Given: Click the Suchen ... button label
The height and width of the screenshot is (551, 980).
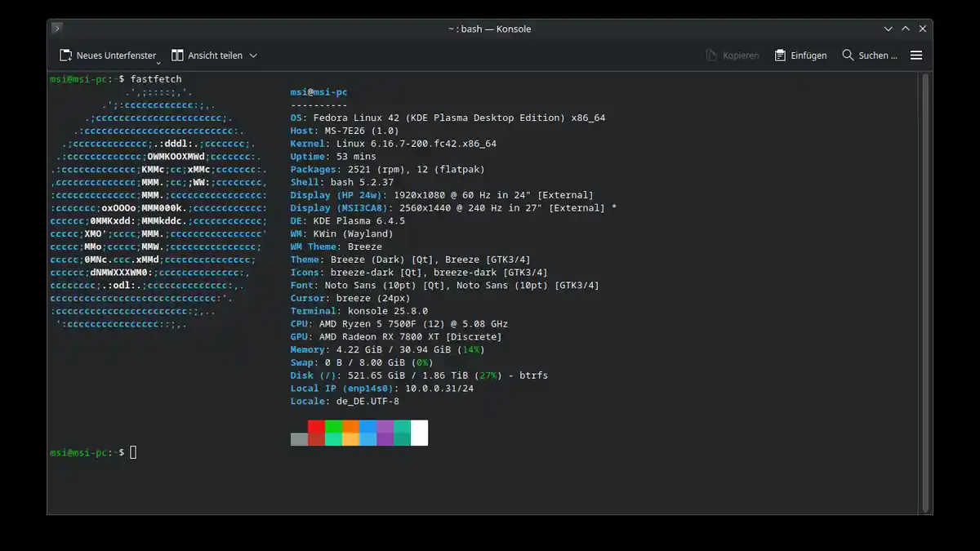Looking at the screenshot, I should tap(878, 56).
